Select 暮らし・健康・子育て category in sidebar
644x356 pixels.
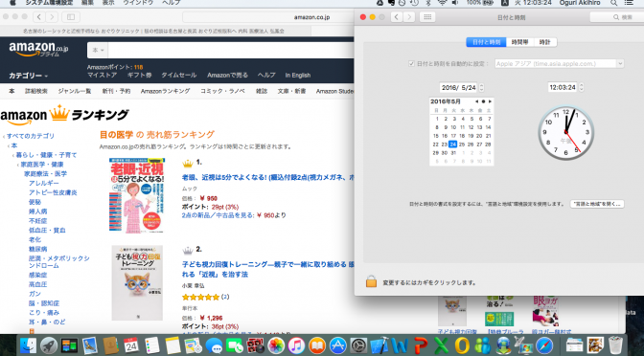click(x=46, y=155)
